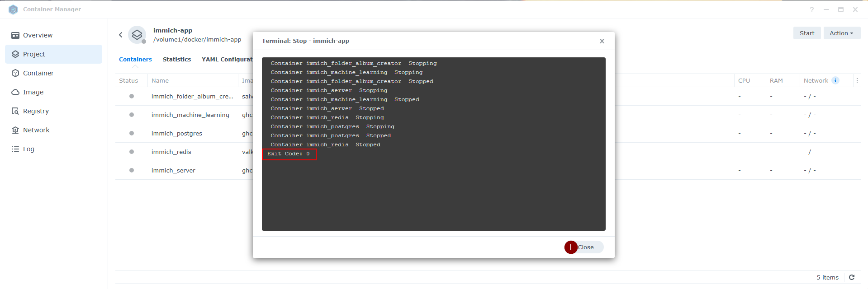Viewport: 868px width, 289px height.
Task: Click the refresh icon beside 5 items
Action: pyautogui.click(x=852, y=277)
